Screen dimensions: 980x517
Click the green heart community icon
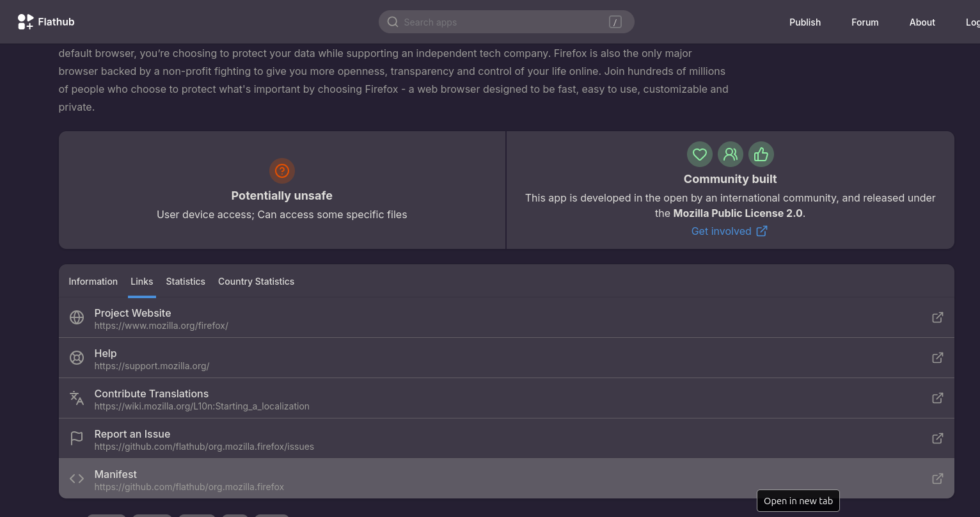[x=699, y=154]
